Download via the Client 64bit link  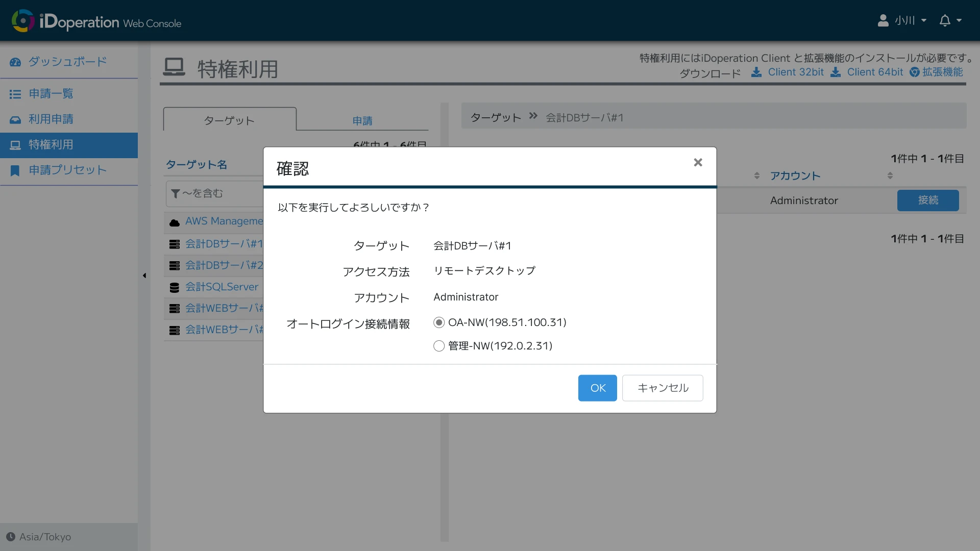875,72
